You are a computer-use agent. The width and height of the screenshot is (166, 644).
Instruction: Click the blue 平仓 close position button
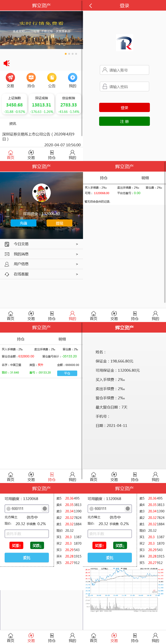click(67, 373)
